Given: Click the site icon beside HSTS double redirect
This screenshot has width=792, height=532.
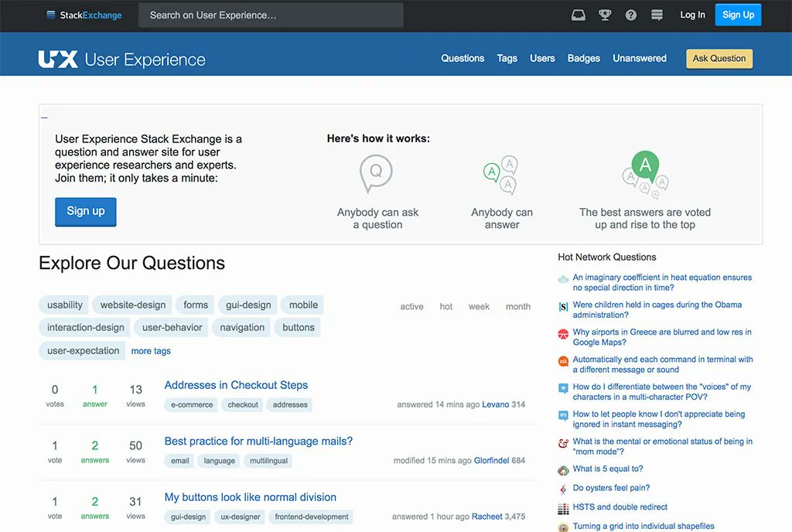Looking at the screenshot, I should [x=563, y=509].
